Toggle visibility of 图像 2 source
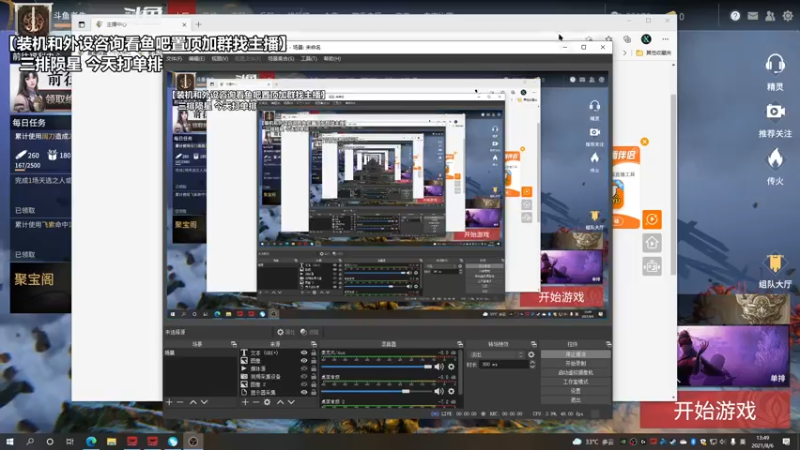Viewport: 800px width, 450px height. click(x=304, y=384)
